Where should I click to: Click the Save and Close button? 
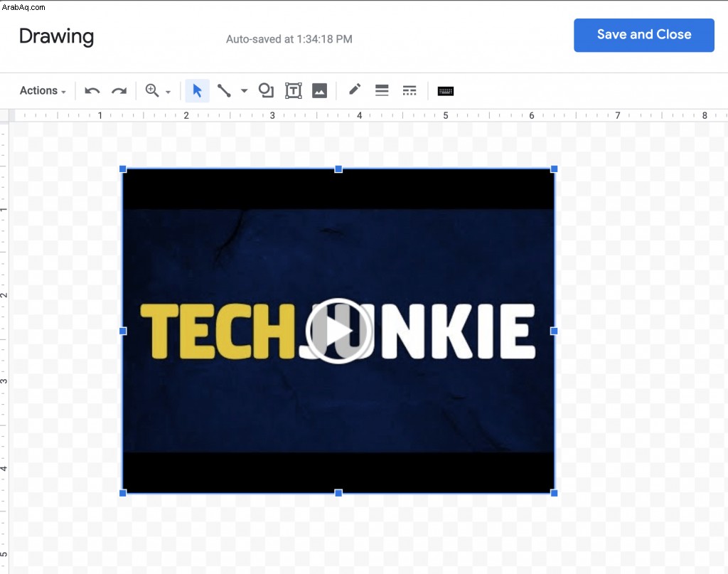643,36
